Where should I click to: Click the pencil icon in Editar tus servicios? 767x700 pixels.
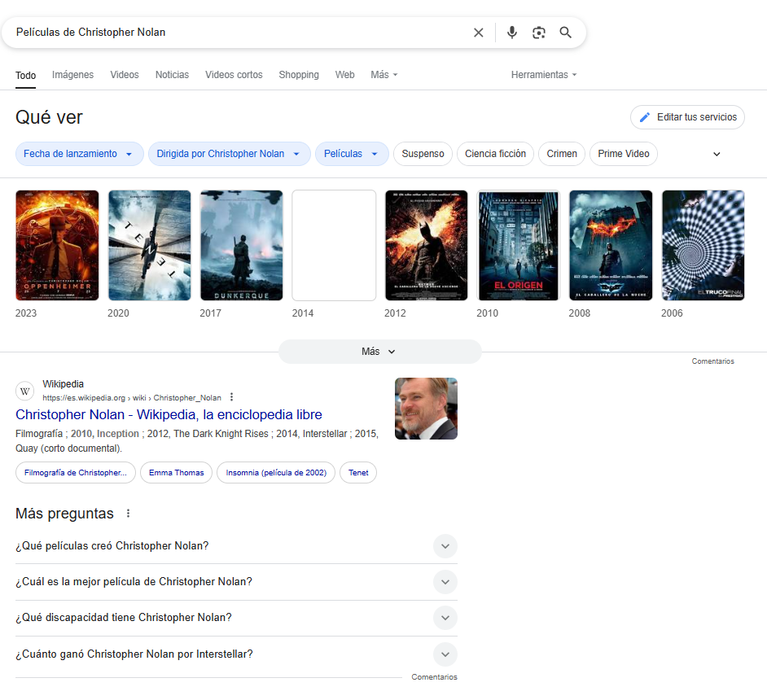(x=645, y=117)
